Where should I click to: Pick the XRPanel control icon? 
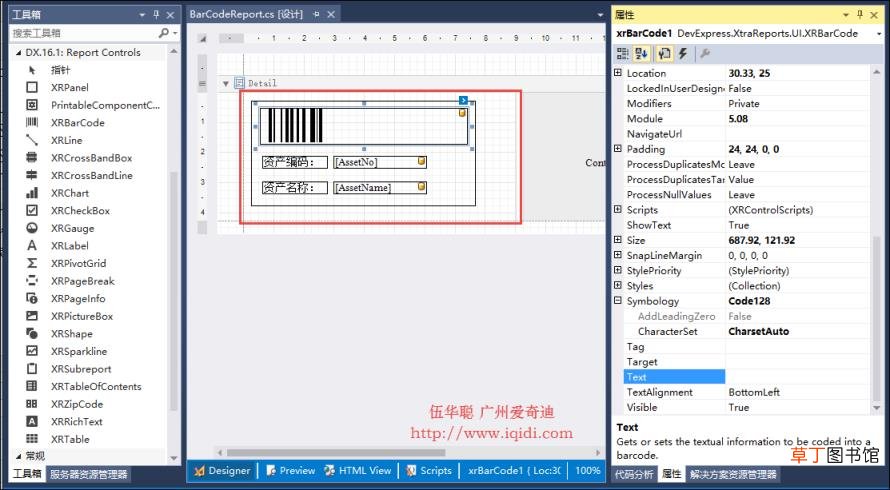pyautogui.click(x=32, y=87)
